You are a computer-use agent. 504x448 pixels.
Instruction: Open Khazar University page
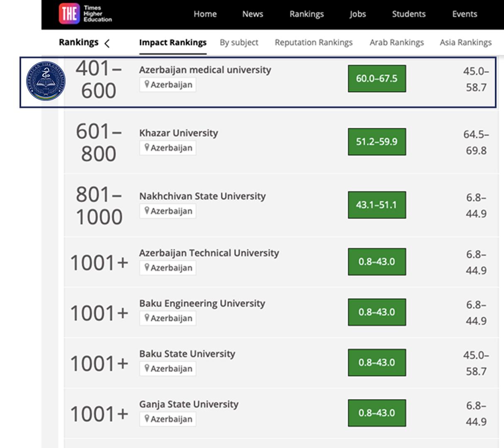pos(178,133)
